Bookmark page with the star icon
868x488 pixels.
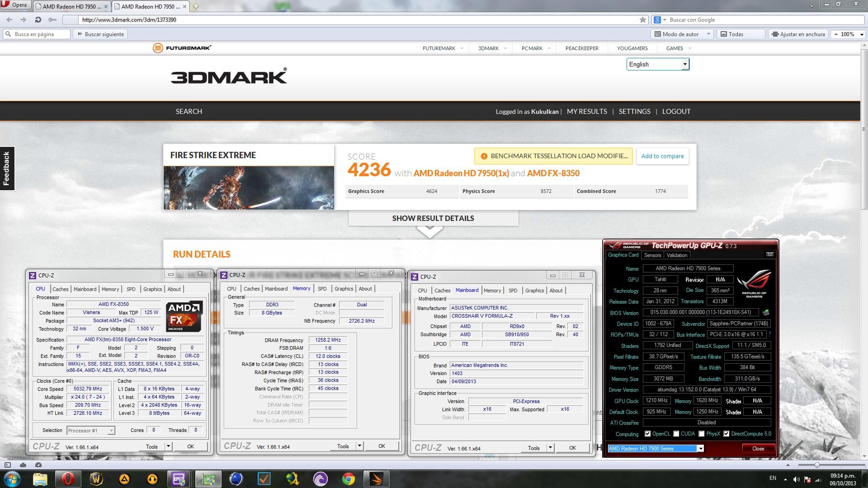(643, 20)
